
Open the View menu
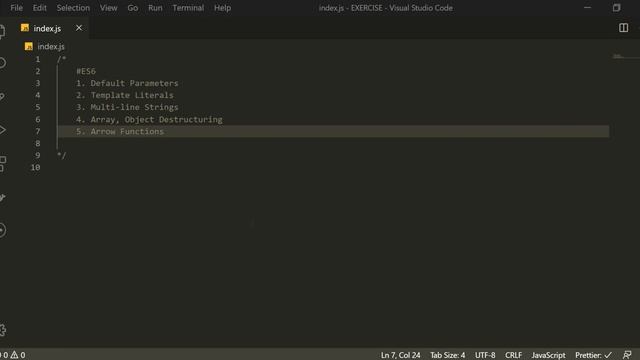pos(109,8)
